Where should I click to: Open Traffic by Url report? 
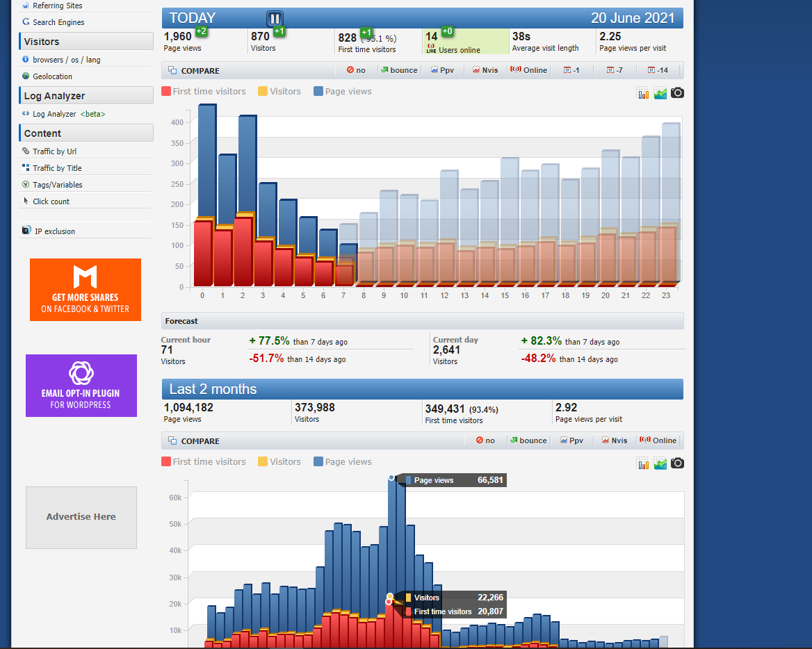pyautogui.click(x=54, y=151)
